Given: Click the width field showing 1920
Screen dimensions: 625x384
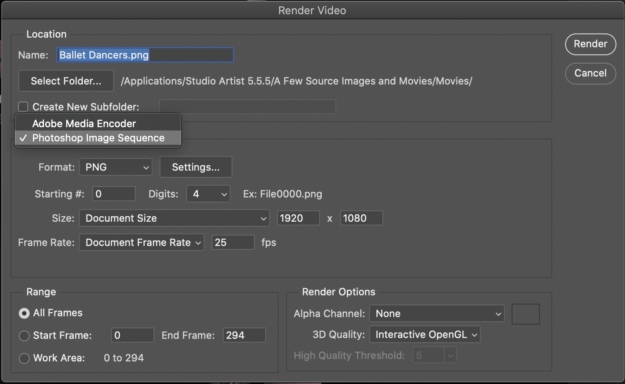Looking at the screenshot, I should pyautogui.click(x=298, y=218).
